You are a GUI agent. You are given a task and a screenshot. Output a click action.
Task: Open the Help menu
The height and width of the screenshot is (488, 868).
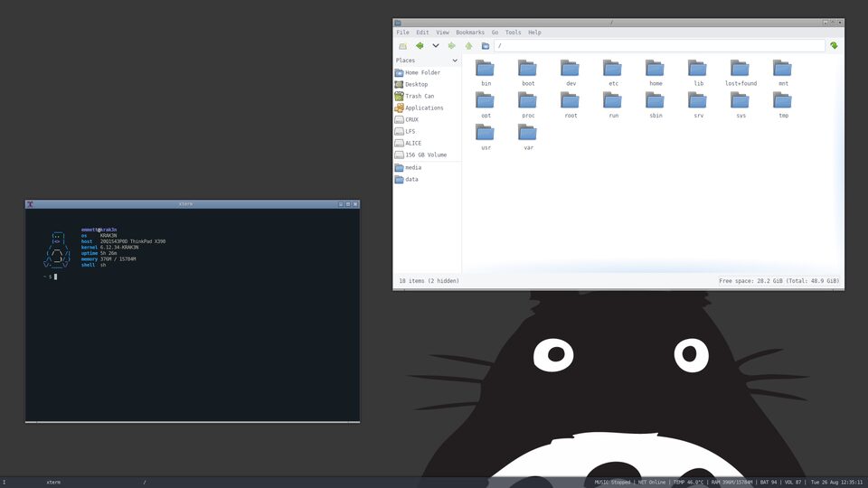point(534,33)
